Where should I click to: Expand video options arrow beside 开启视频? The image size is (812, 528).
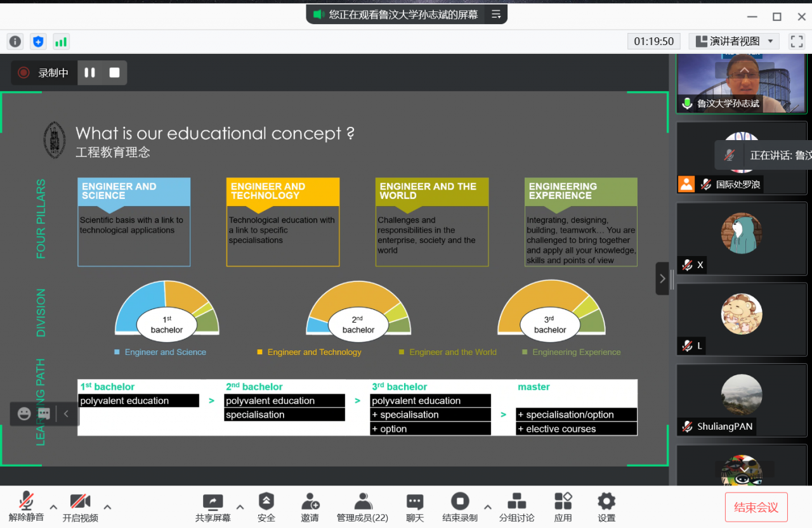point(107,506)
